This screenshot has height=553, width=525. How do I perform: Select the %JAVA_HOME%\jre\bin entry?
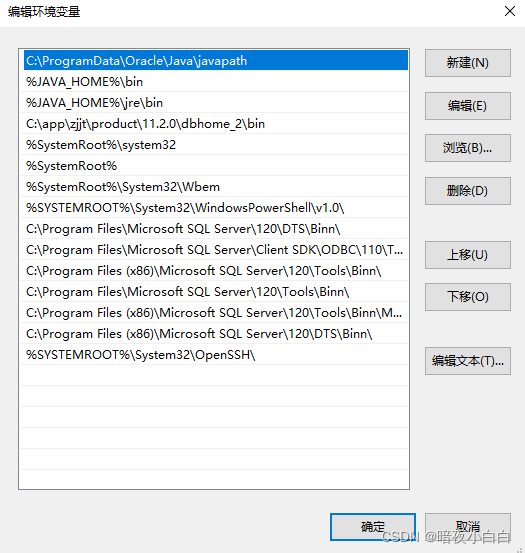click(214, 103)
